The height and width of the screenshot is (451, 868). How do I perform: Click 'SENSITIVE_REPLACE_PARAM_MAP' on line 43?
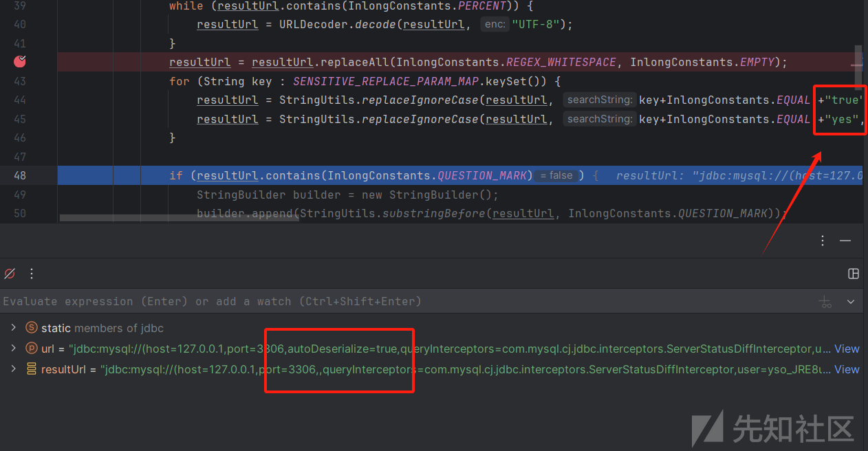click(x=387, y=81)
